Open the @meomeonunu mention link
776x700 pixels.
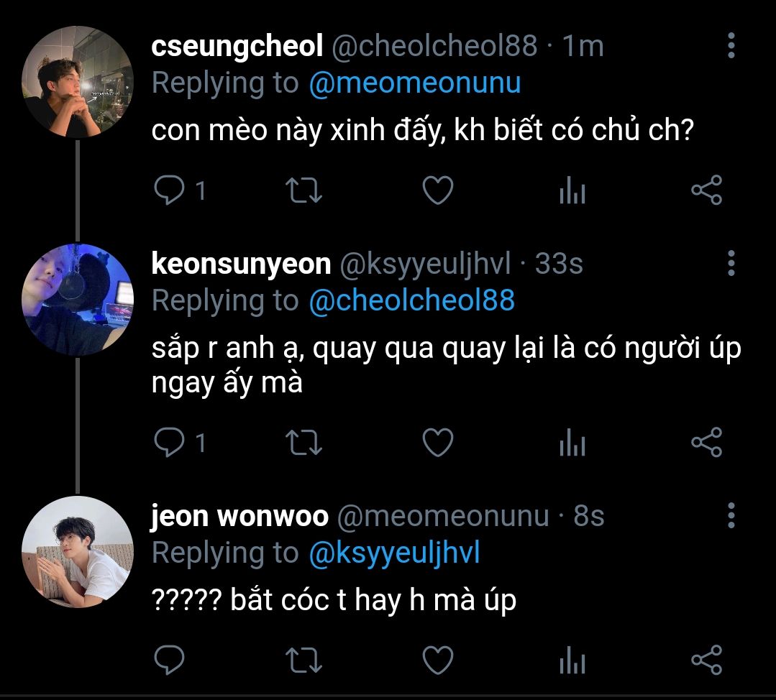click(x=414, y=83)
